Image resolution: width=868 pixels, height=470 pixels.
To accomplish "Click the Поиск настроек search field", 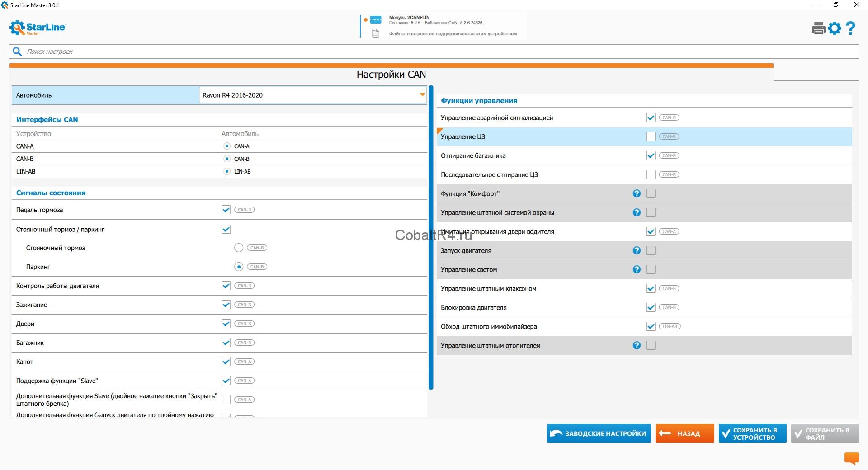I will (434, 52).
